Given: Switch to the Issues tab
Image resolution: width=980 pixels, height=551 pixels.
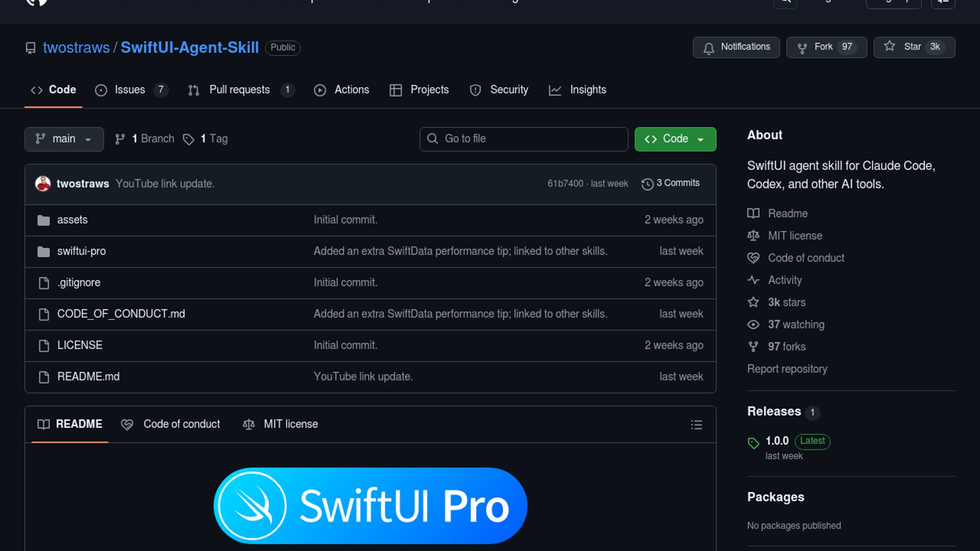Looking at the screenshot, I should [130, 90].
